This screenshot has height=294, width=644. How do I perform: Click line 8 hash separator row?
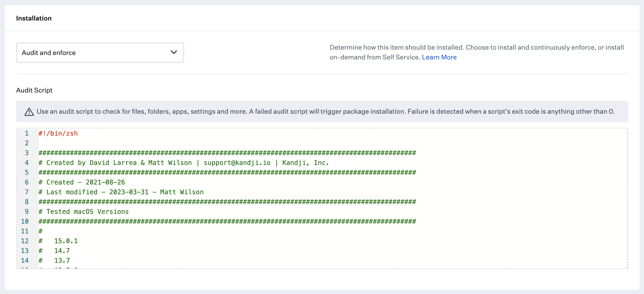[227, 202]
